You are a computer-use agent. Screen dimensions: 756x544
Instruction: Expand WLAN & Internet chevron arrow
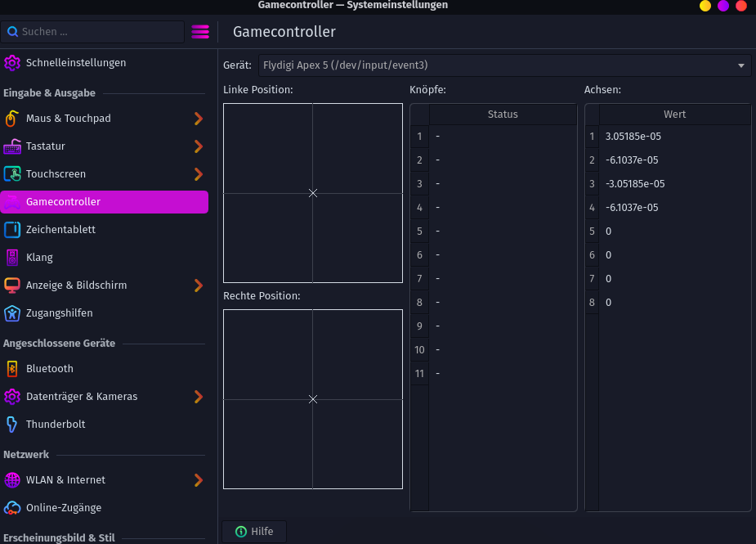(198, 480)
